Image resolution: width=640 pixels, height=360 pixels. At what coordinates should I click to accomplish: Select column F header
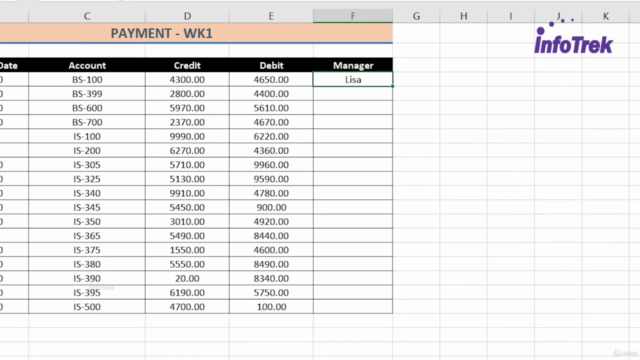click(353, 16)
